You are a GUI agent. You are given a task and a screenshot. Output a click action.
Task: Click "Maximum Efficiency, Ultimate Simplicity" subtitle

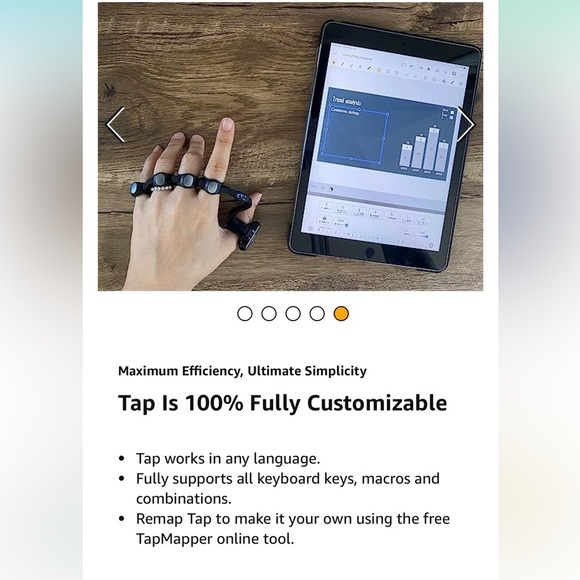(x=242, y=371)
